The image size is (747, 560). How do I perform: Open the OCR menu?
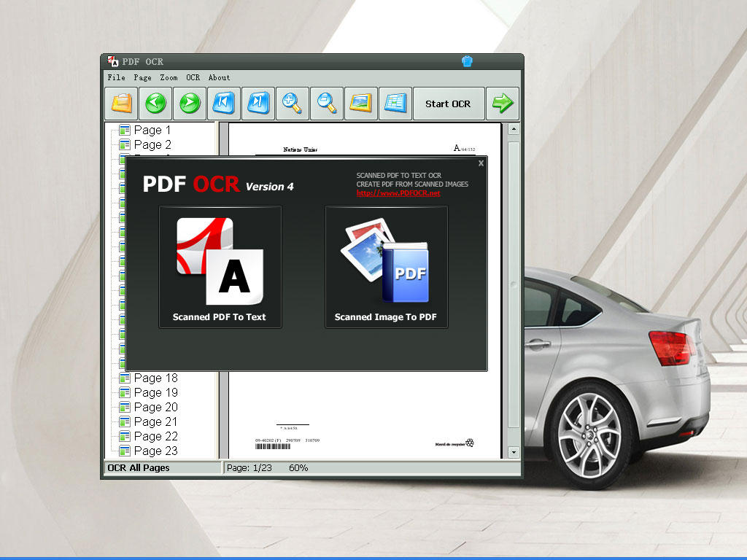(193, 77)
